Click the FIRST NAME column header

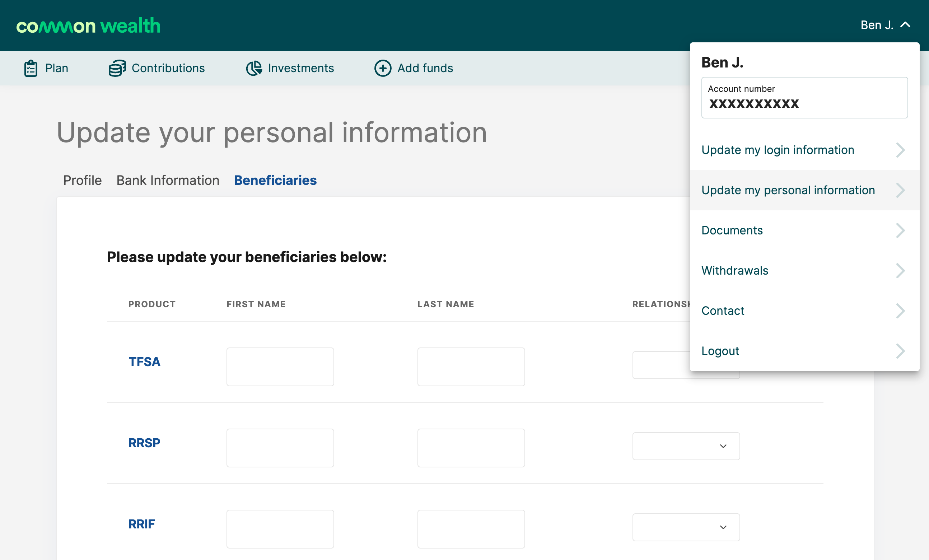coord(256,304)
